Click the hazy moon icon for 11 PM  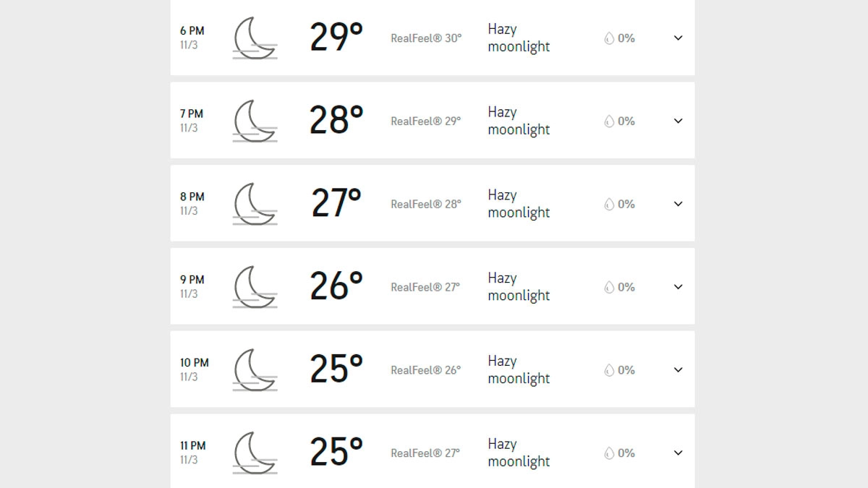click(x=255, y=454)
